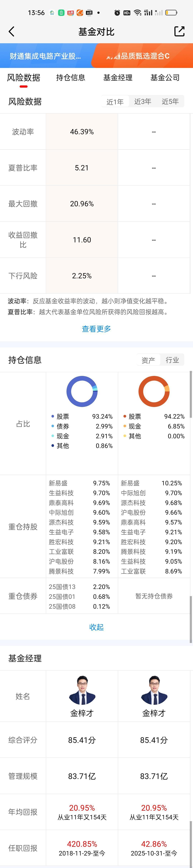Tap the orange asset donut chart
This screenshot has height=868, width=193.
coord(154,391)
